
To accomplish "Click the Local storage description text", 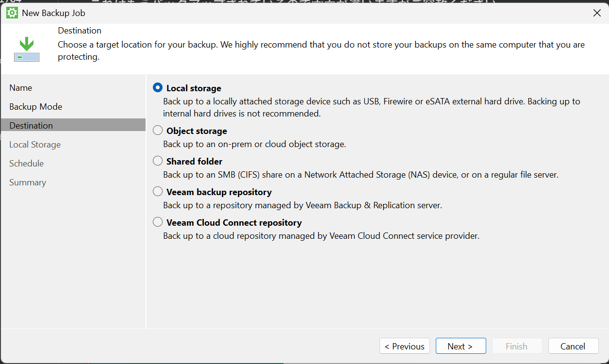I will [371, 108].
